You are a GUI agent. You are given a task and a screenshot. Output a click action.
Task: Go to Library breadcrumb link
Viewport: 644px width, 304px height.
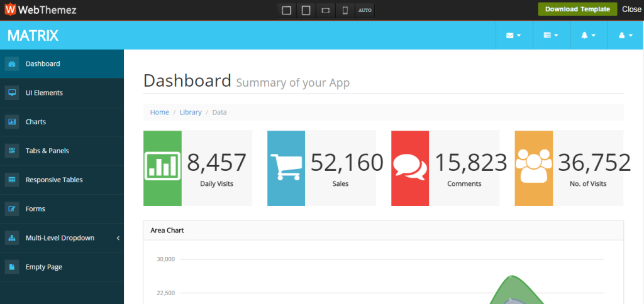pyautogui.click(x=191, y=112)
